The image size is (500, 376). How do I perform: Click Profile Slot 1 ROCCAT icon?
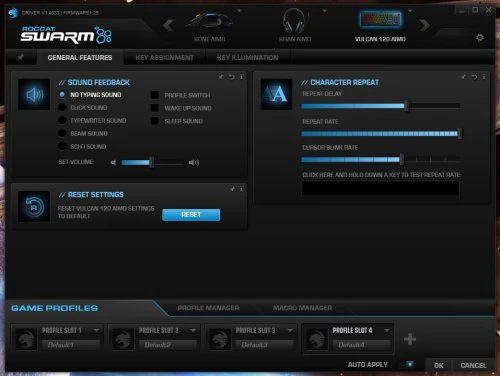[26, 339]
